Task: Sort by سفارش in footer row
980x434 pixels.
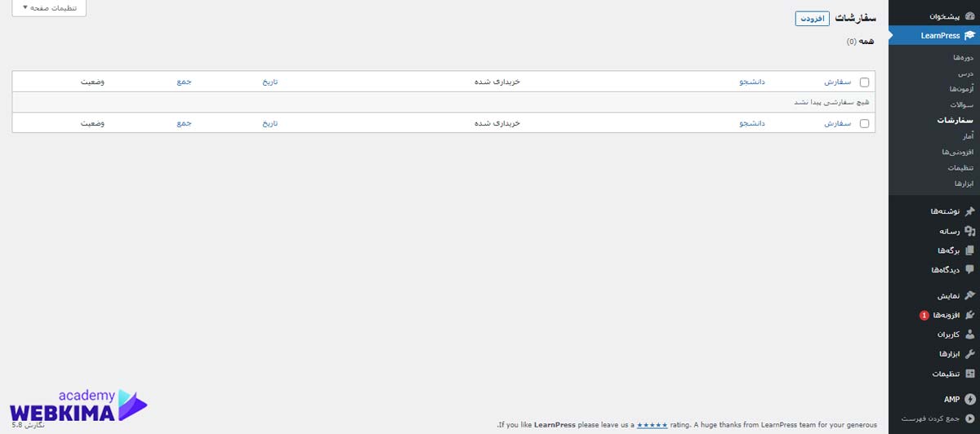Action: click(839, 123)
